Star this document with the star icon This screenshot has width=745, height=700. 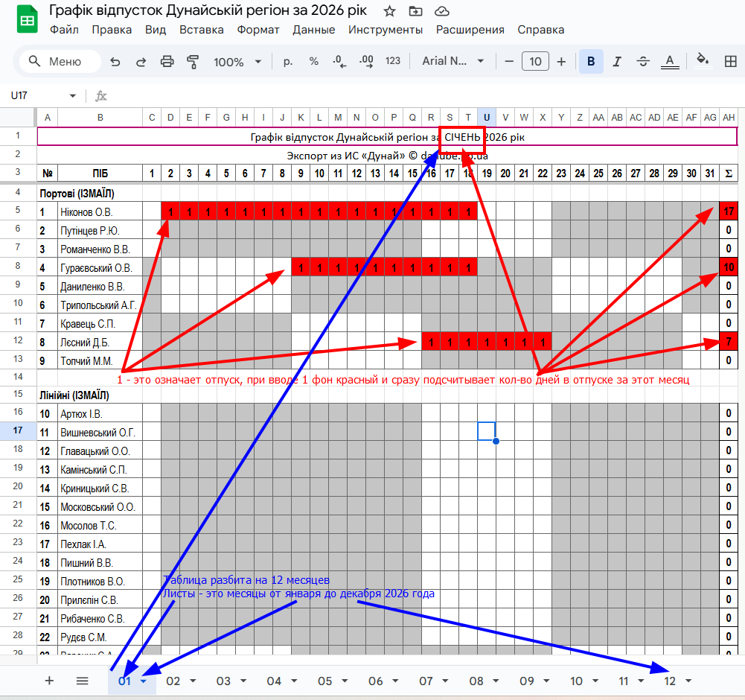pyautogui.click(x=389, y=11)
